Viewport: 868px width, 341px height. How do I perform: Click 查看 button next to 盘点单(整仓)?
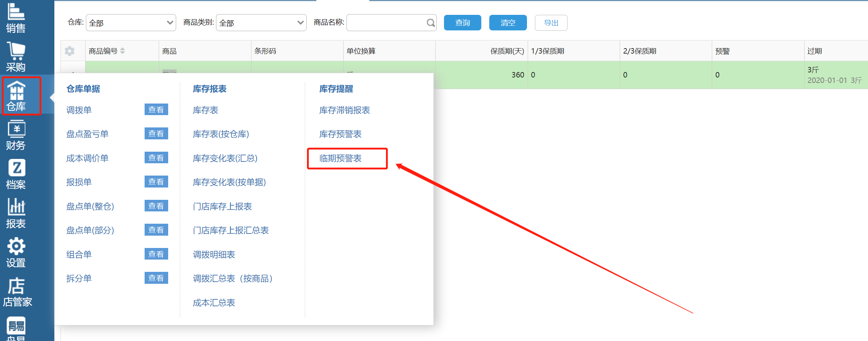pos(156,206)
